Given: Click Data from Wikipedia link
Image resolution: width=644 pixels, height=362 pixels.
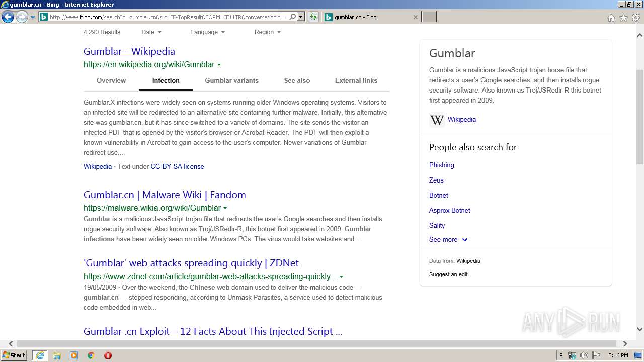Looking at the screenshot, I should click(x=468, y=261).
